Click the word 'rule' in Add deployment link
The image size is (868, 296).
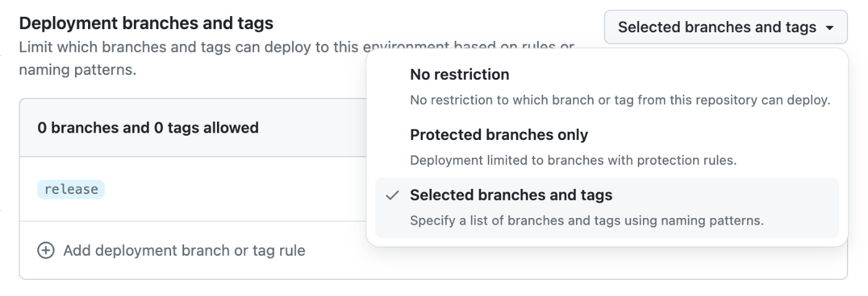coord(291,251)
